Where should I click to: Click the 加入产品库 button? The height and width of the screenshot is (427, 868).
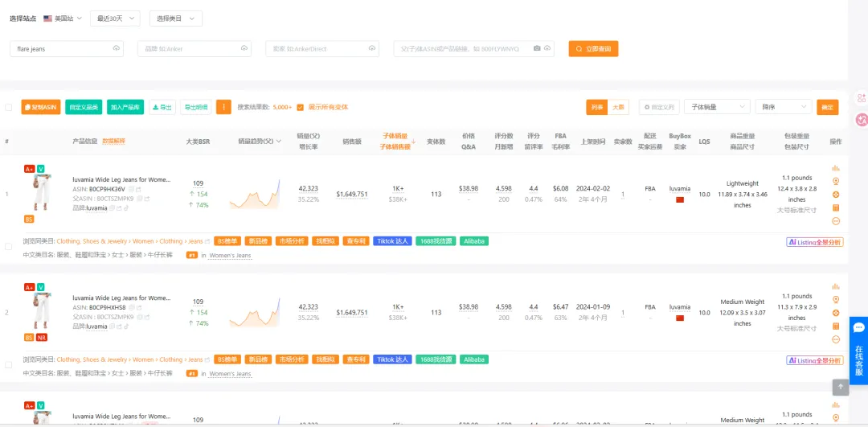point(125,108)
